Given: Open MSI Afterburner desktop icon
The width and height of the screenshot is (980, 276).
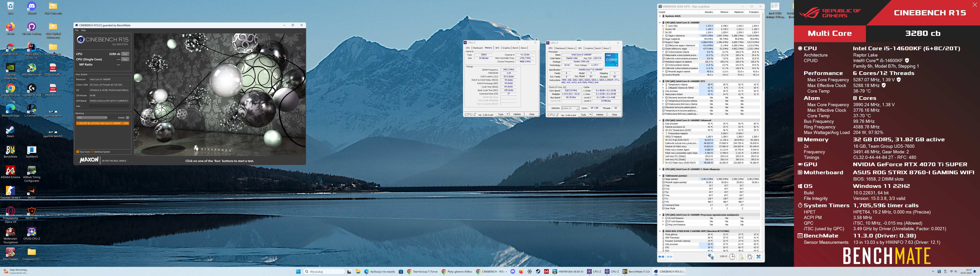Looking at the screenshot, I should click(32, 70).
